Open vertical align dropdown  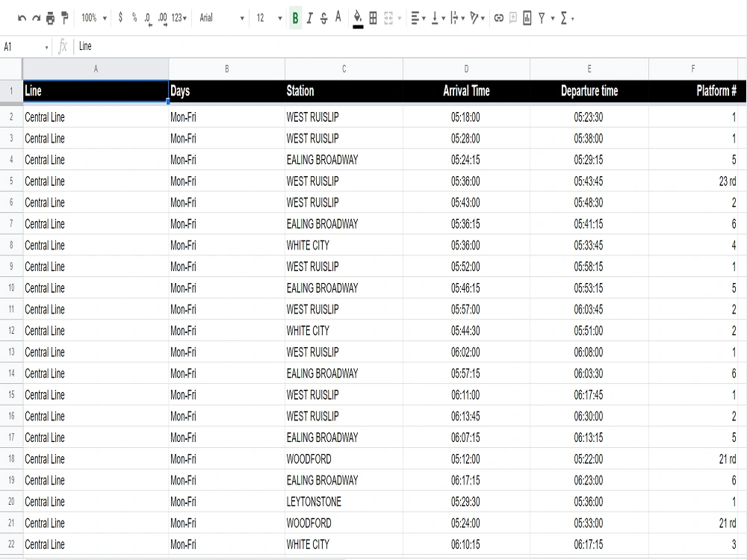pos(437,19)
